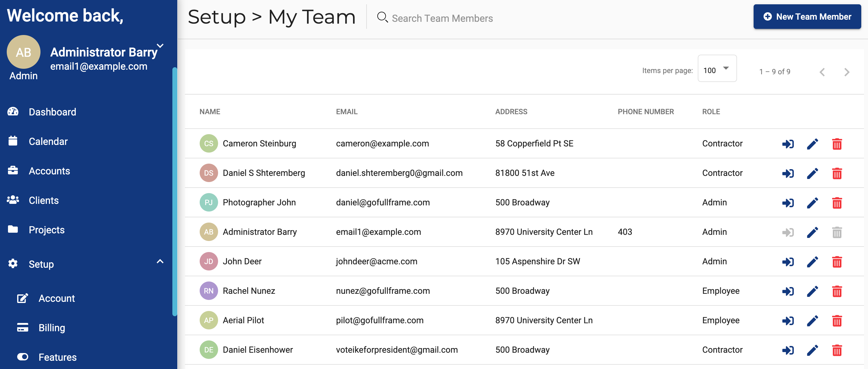This screenshot has height=369, width=868.
Task: Delete Aerial Pilot trash icon
Action: pos(837,320)
